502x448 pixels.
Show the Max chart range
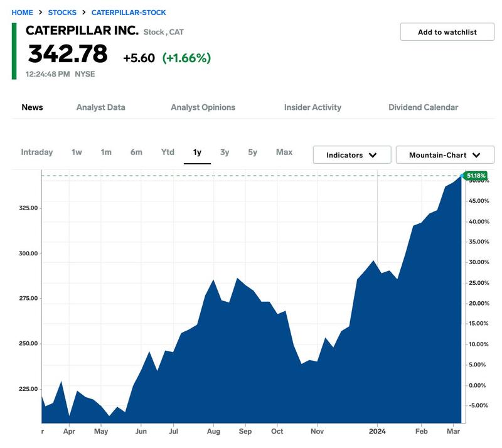point(284,152)
